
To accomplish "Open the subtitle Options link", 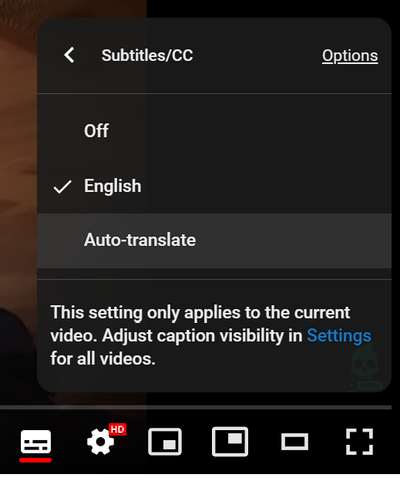I will pos(350,56).
